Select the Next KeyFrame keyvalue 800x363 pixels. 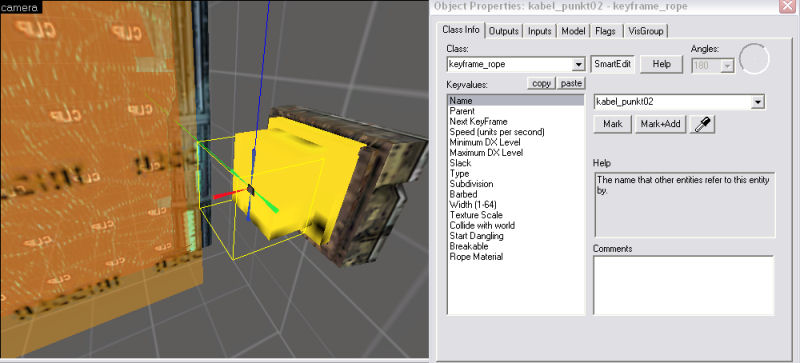point(515,122)
